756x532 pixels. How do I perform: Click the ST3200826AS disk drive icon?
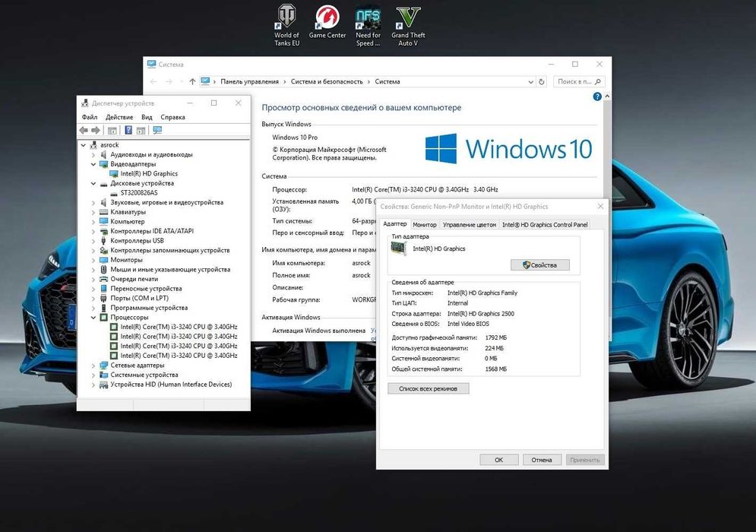(x=114, y=193)
